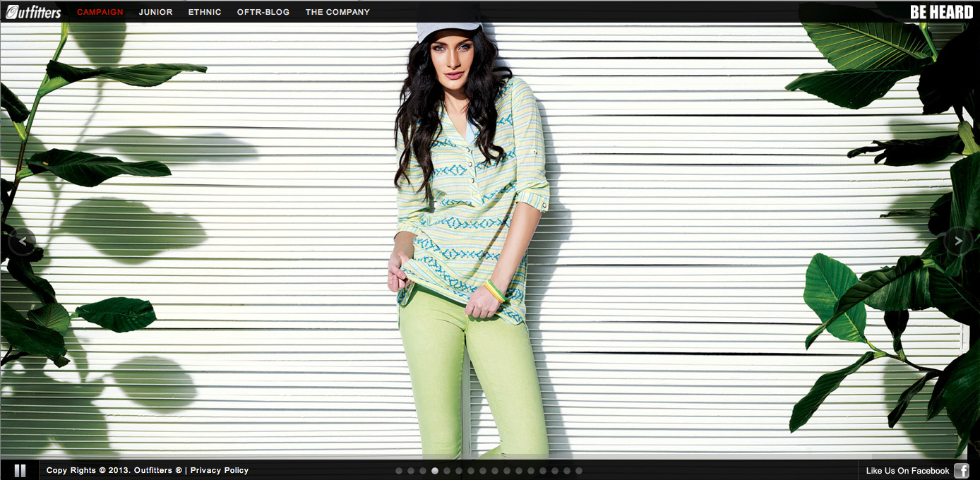Click the BE HEARD logo
This screenshot has width=980, height=480.
(942, 12)
